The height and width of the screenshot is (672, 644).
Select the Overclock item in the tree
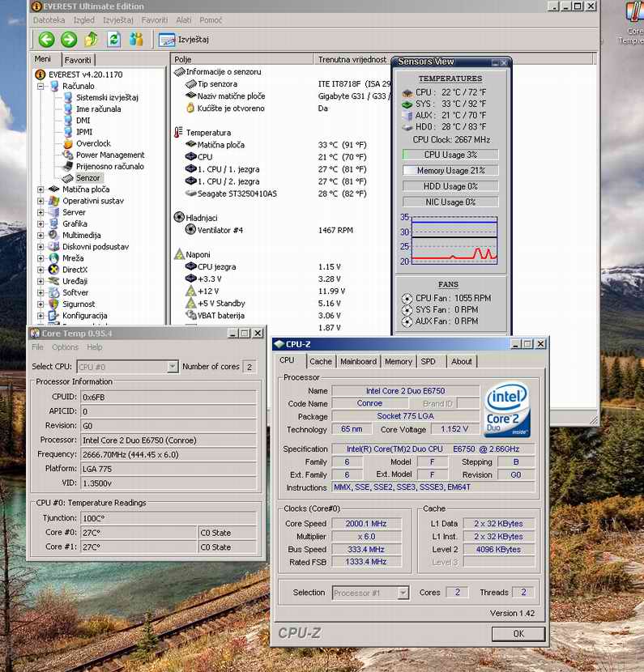(92, 143)
